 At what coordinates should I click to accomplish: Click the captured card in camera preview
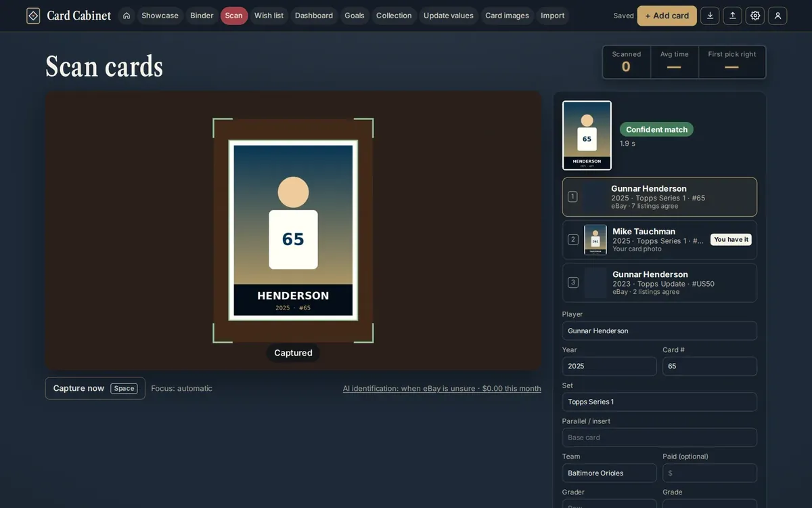pos(293,230)
